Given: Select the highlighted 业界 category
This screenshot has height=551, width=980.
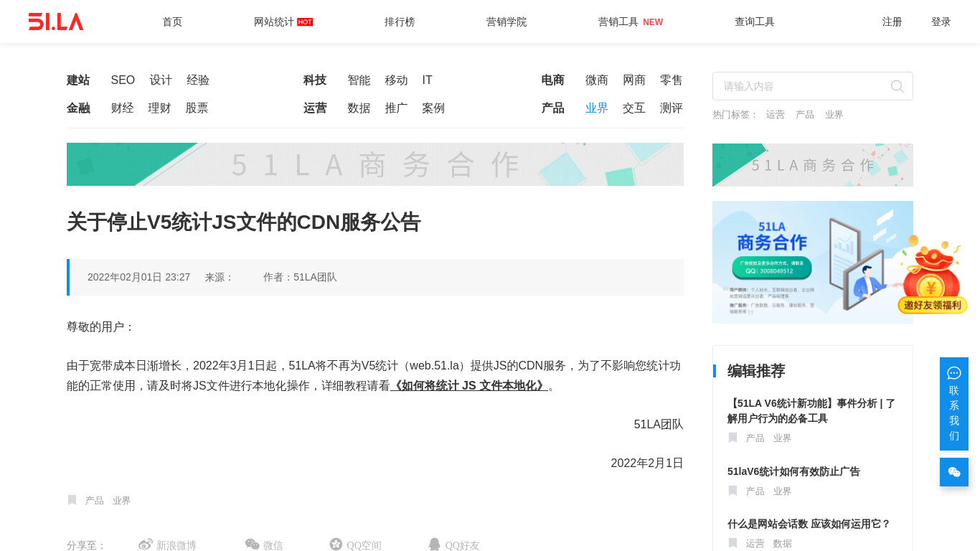Looking at the screenshot, I should pyautogui.click(x=597, y=108).
